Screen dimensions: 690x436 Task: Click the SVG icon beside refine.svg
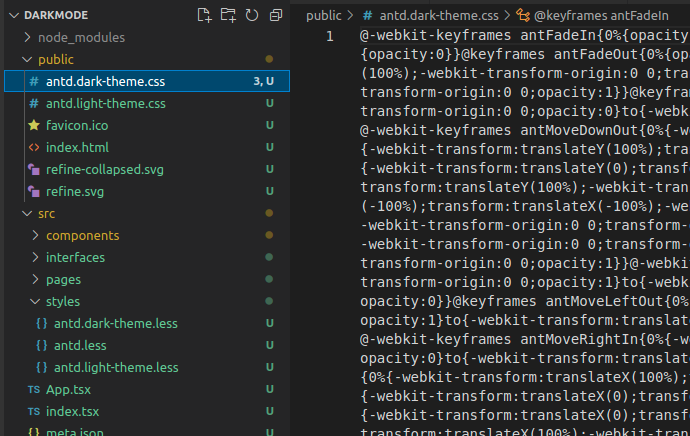[x=34, y=191]
